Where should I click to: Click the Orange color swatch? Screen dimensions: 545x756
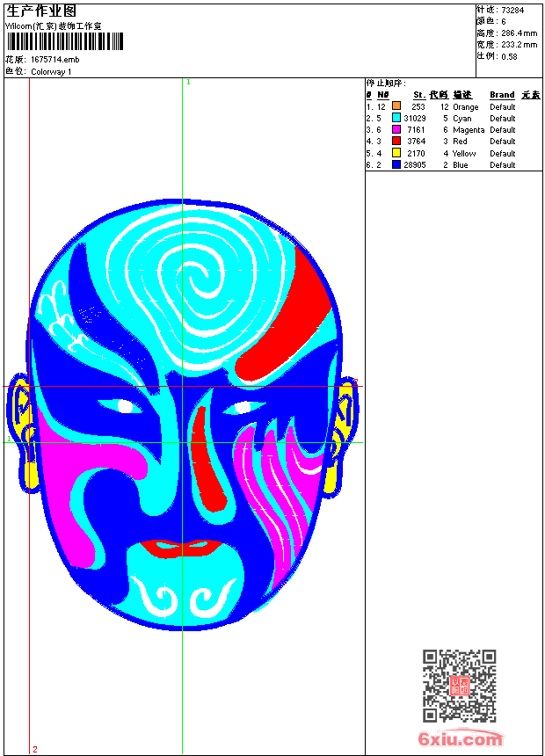click(396, 105)
